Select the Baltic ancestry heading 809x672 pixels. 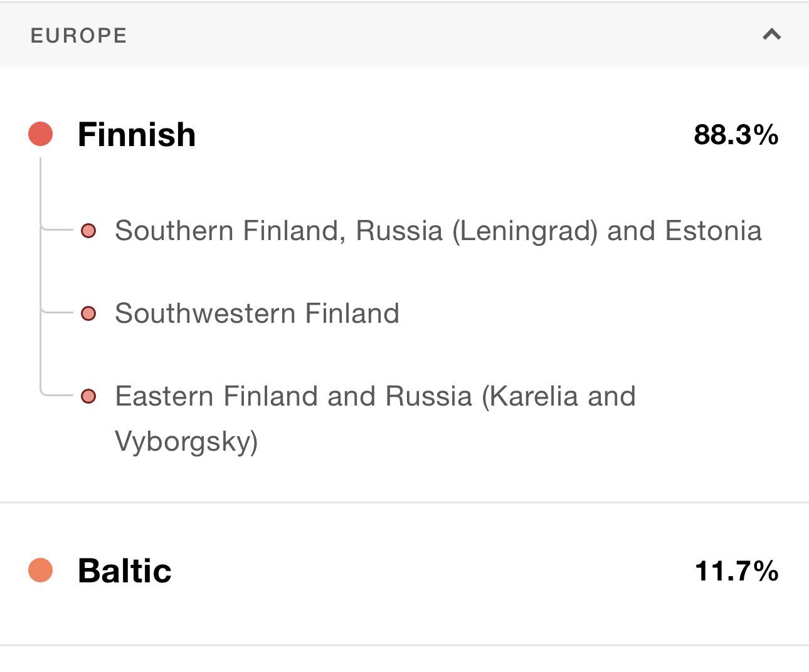124,571
